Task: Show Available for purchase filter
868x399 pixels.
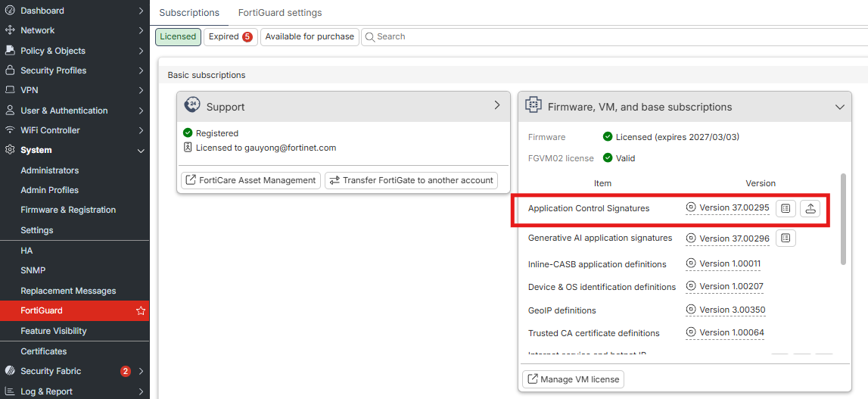Action: pos(310,36)
